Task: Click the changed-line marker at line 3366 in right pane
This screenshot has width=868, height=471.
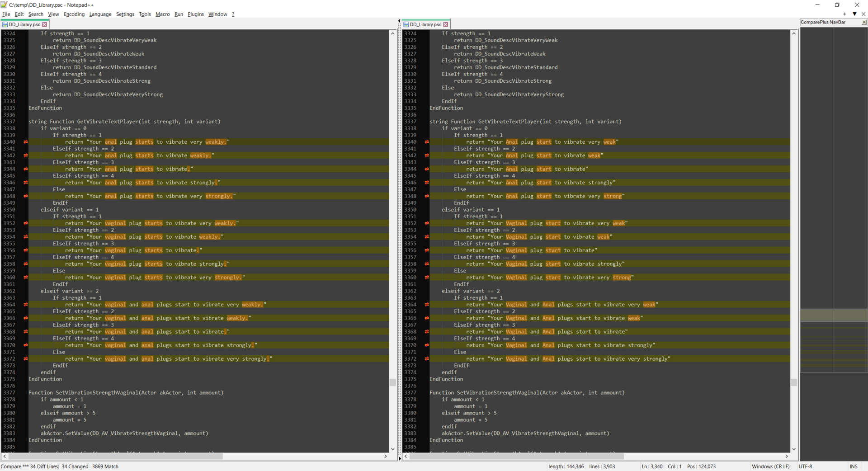Action: click(427, 318)
